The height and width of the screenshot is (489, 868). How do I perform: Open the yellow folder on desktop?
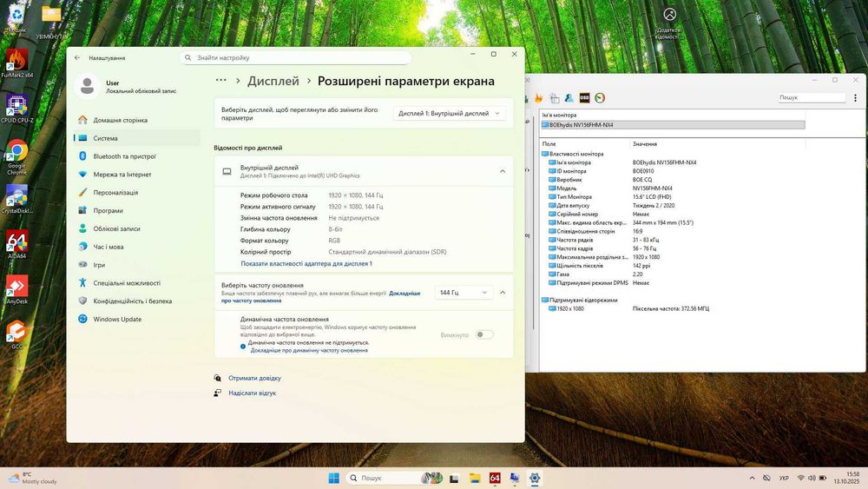coord(51,20)
